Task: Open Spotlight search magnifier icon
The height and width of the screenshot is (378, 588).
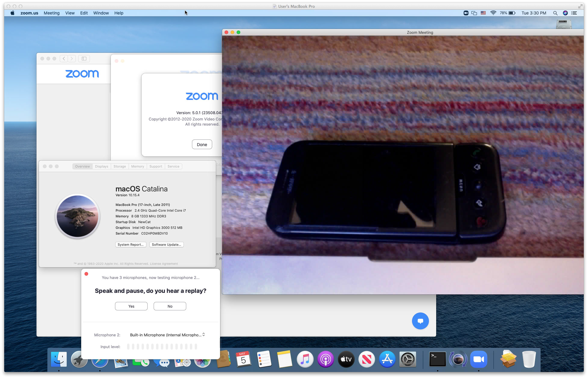Action: (555, 13)
